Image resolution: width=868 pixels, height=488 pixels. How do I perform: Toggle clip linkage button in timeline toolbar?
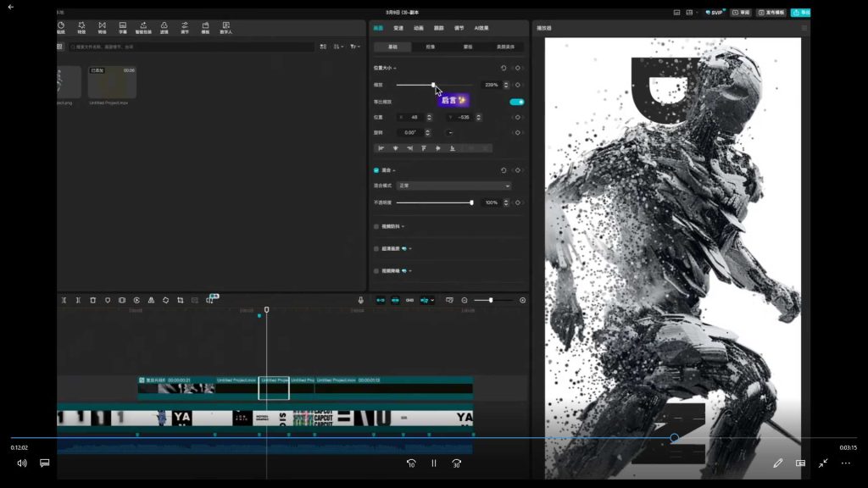[x=409, y=300]
